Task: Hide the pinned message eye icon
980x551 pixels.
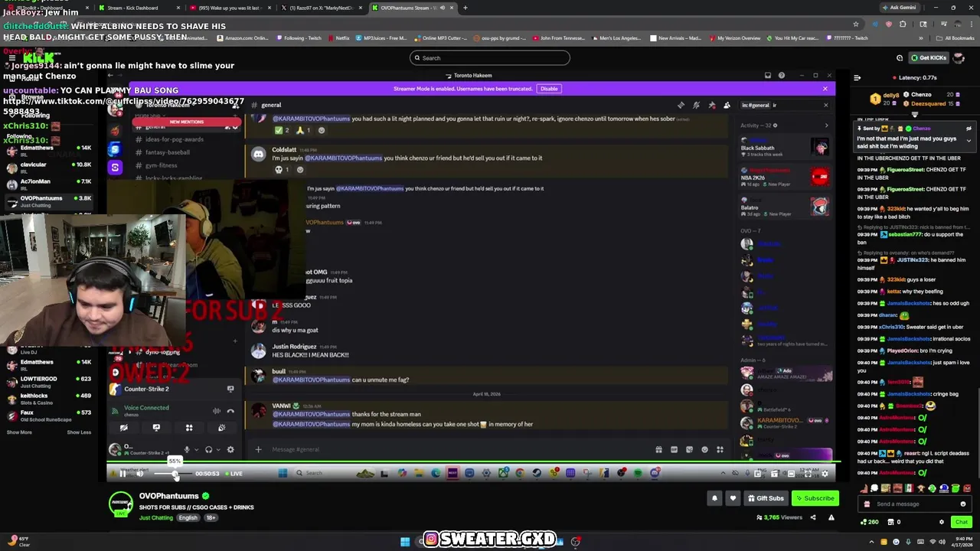Action: 969,129
